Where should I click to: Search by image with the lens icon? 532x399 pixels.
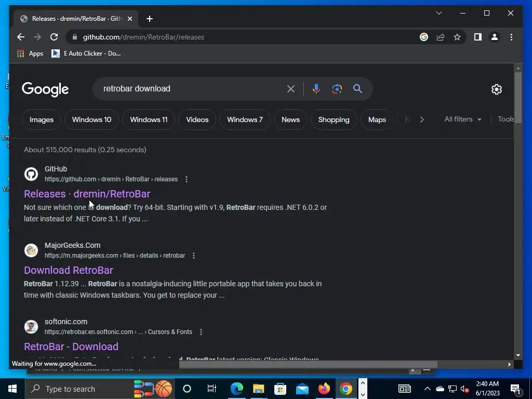(x=337, y=89)
